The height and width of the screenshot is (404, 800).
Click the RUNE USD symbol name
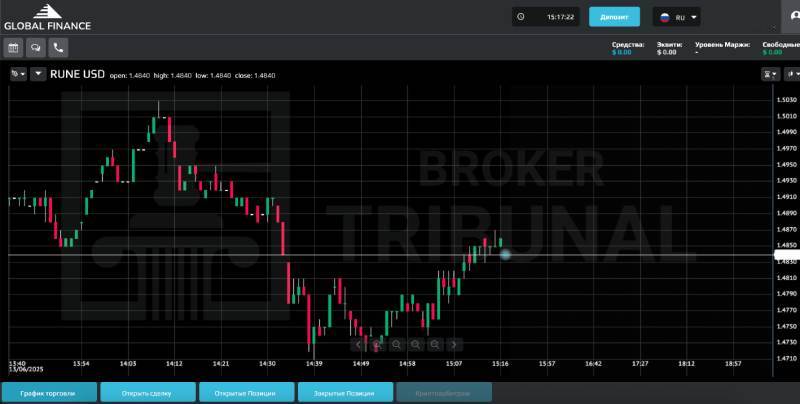pos(77,74)
